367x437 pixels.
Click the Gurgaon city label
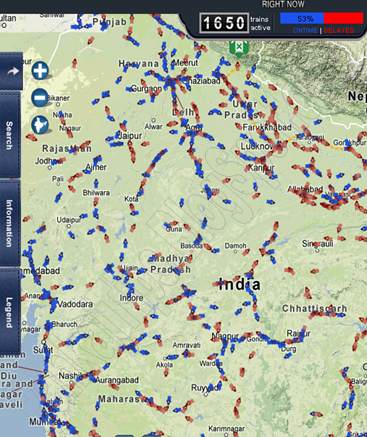(x=146, y=89)
